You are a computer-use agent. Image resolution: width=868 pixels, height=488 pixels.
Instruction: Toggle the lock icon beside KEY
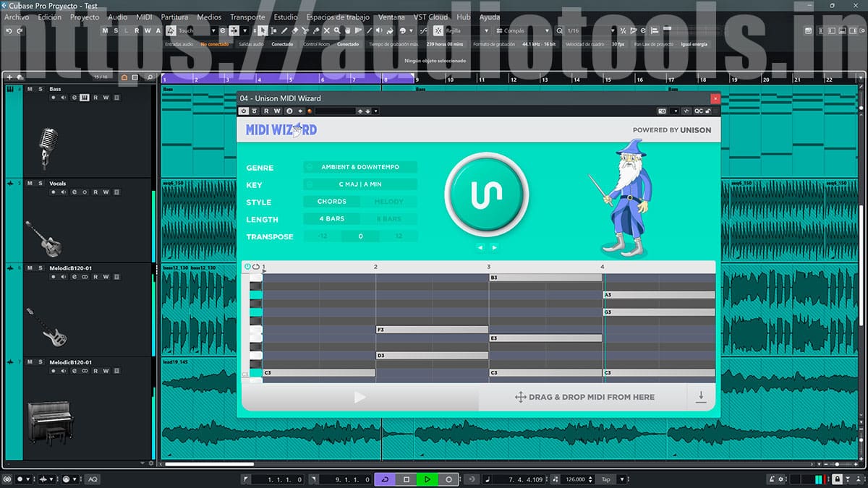pos(309,184)
